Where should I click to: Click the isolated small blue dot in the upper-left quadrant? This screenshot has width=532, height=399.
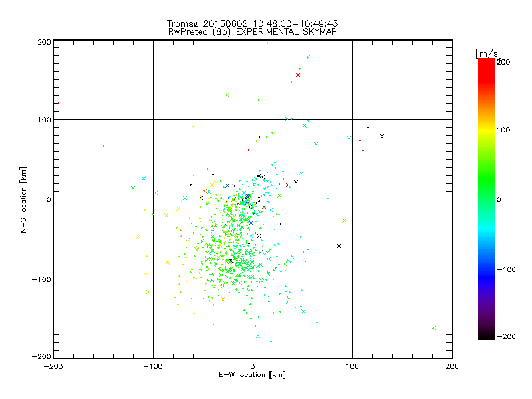click(103, 146)
